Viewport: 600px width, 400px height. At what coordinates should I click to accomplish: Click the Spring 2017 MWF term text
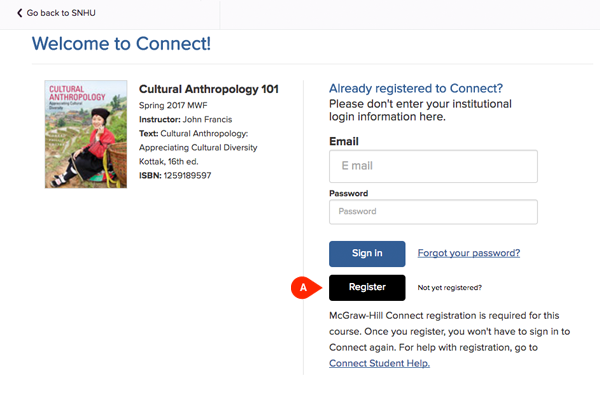coord(174,104)
